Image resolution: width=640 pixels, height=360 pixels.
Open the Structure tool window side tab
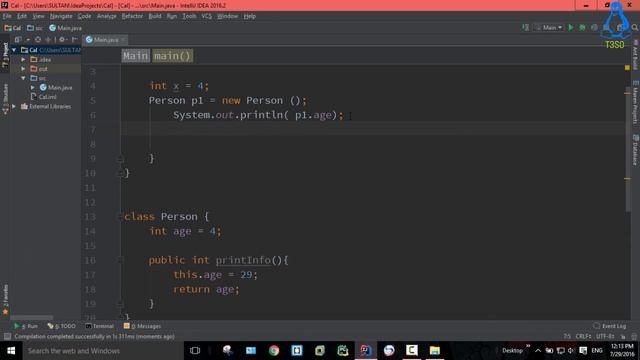[5, 99]
